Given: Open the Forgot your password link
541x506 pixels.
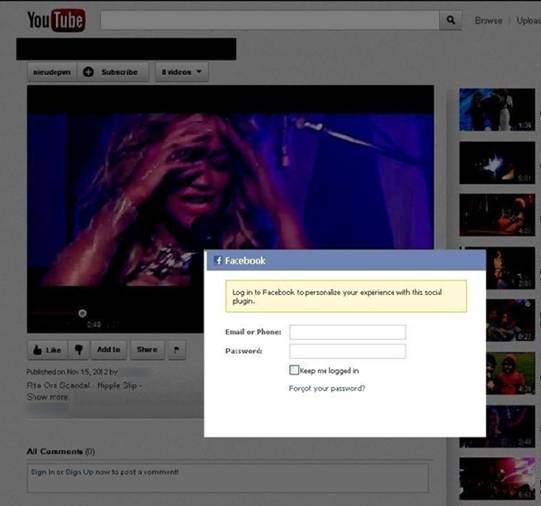Looking at the screenshot, I should 327,388.
